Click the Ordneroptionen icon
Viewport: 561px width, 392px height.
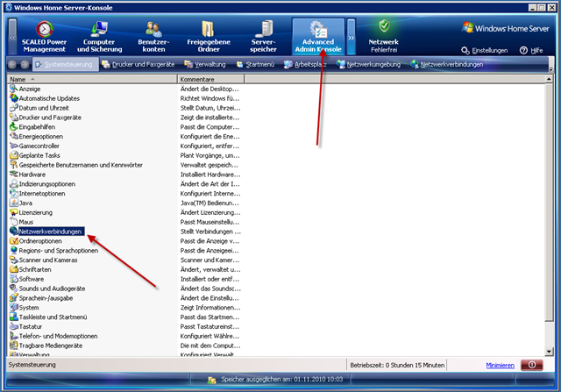pos(14,241)
